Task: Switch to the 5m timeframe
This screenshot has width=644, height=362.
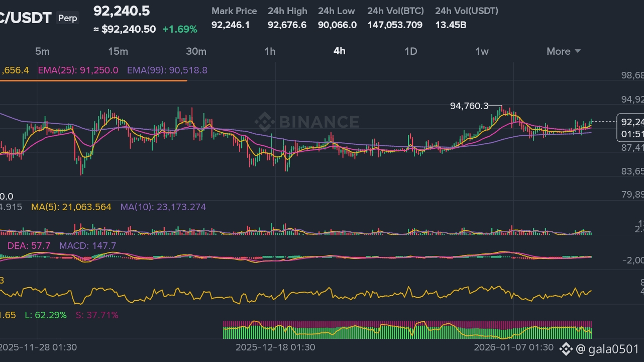Action: click(x=42, y=51)
